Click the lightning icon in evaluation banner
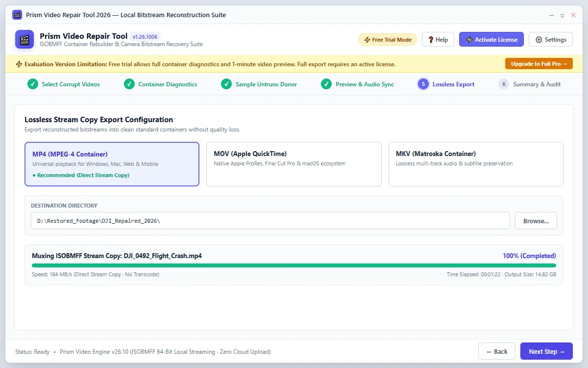The height and width of the screenshot is (368, 588). (19, 64)
